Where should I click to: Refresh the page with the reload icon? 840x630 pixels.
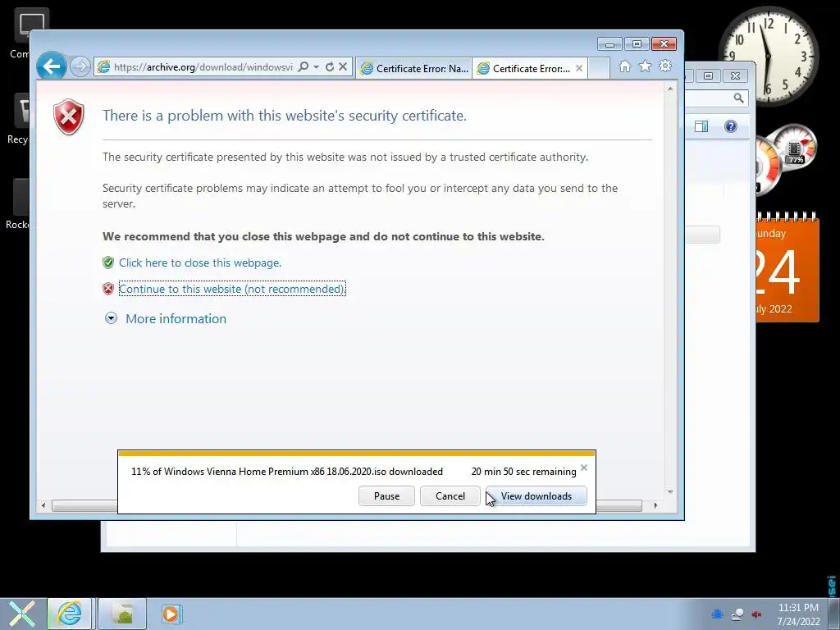[x=330, y=67]
